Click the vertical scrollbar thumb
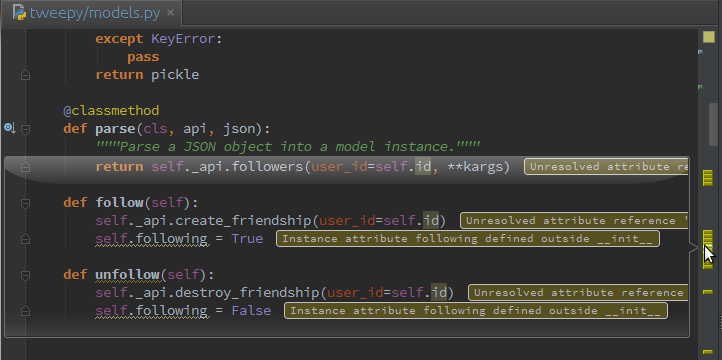Image resolution: width=722 pixels, height=360 pixels. (x=713, y=124)
